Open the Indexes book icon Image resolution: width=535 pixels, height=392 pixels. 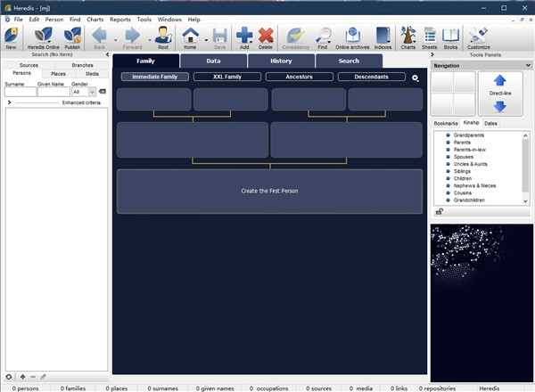point(383,37)
